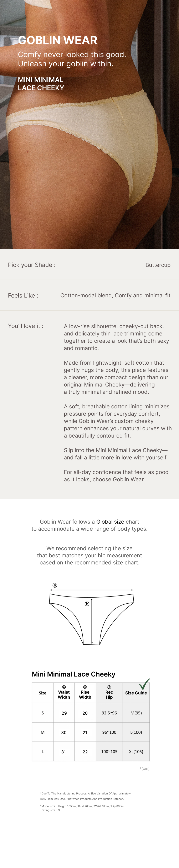Click the circled "a" marker above the diagram

[55, 585]
